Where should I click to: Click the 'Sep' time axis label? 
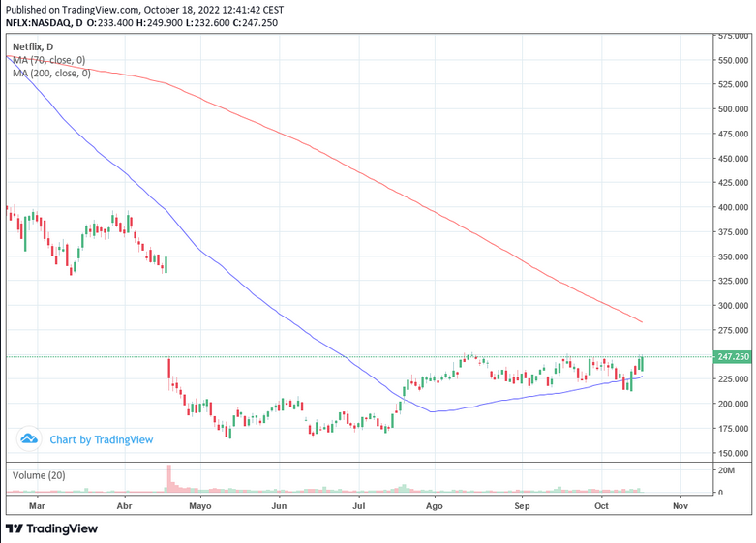[x=522, y=506]
